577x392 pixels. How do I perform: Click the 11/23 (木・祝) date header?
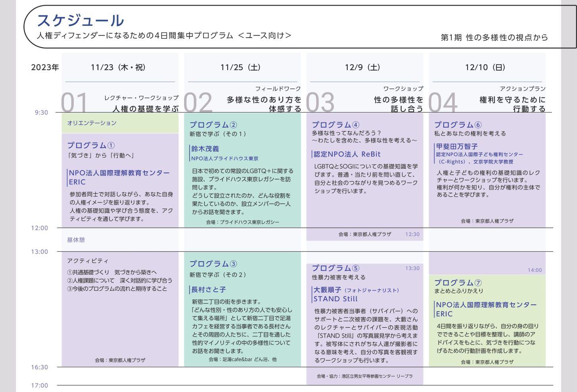pos(118,67)
